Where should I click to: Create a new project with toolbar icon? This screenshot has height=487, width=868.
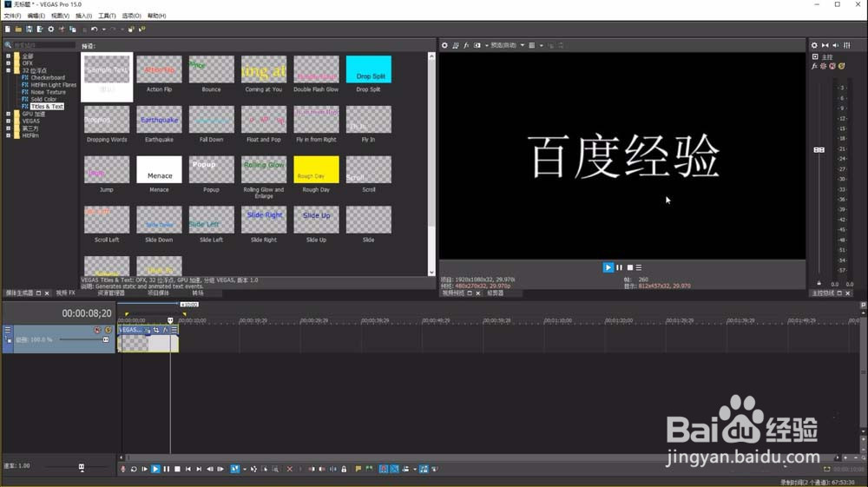[x=8, y=30]
